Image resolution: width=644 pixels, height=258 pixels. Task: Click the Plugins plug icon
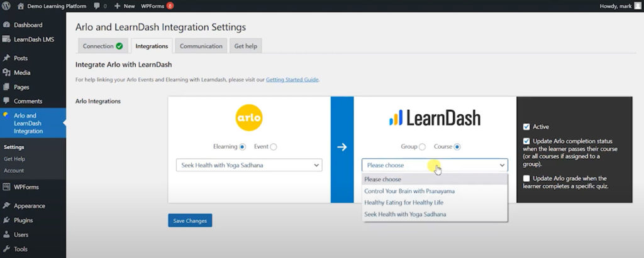click(6, 220)
